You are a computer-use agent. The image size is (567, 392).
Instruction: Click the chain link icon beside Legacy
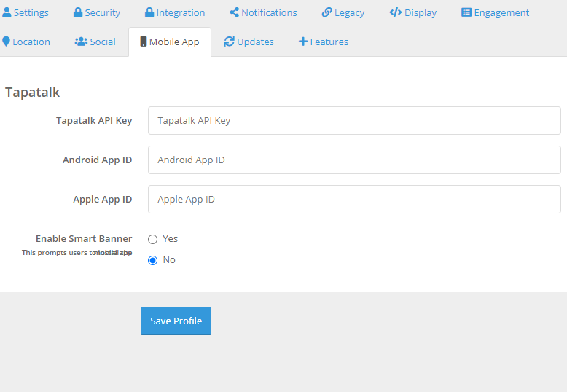tap(327, 12)
